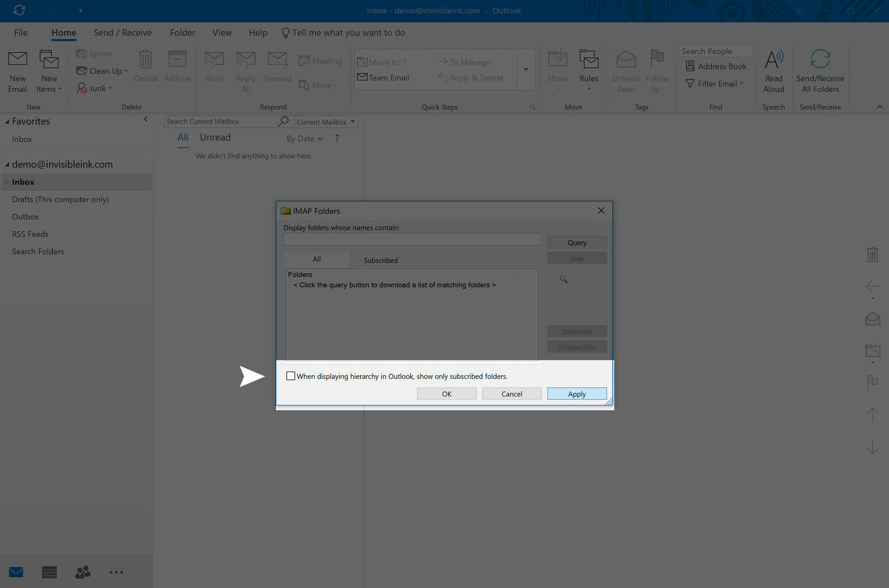Switch to People view icon
This screenshot has height=588, width=889.
tap(83, 572)
